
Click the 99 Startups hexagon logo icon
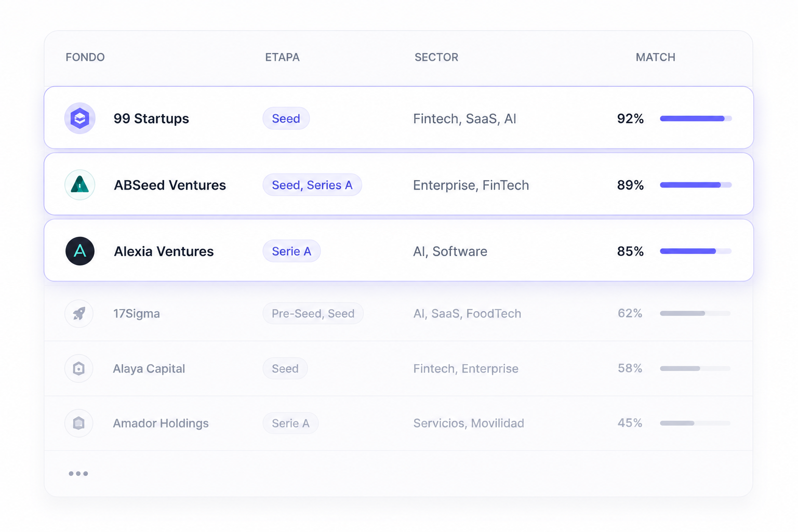[79, 118]
